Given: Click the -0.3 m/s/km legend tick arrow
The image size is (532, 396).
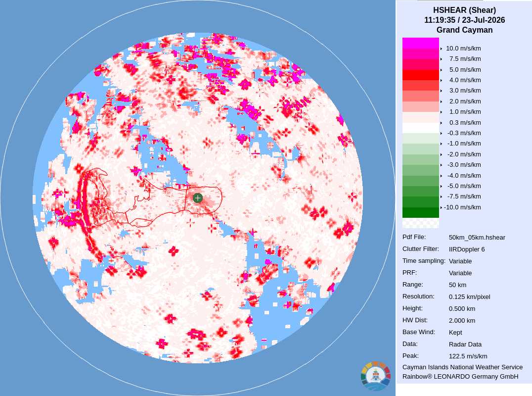Looking at the screenshot, I should pyautogui.click(x=441, y=133).
